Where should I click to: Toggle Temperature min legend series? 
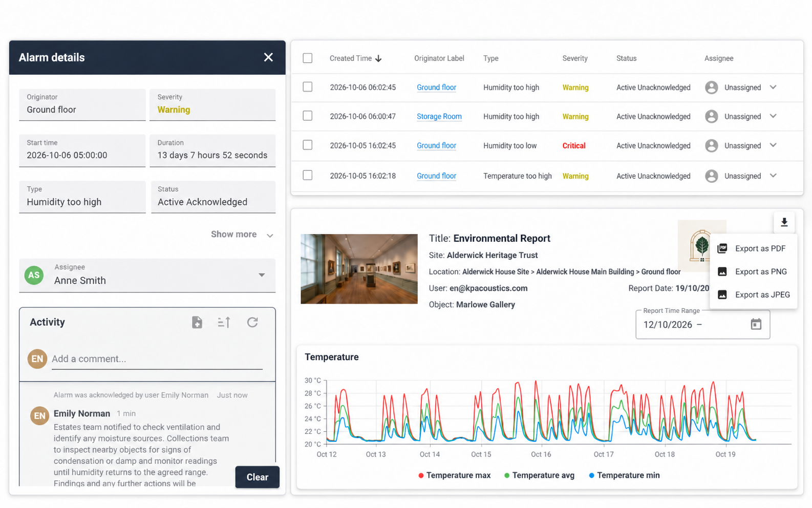624,475
